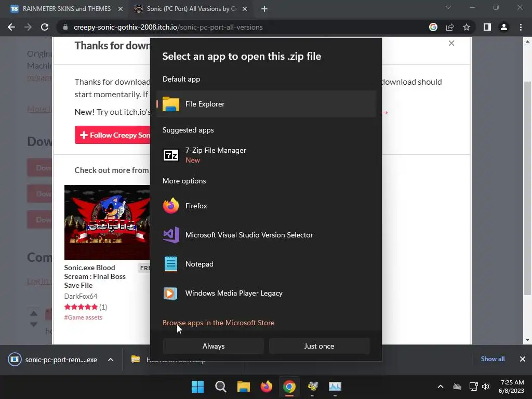Open DarkFox64 author link
This screenshot has width=532, height=399.
tap(81, 296)
